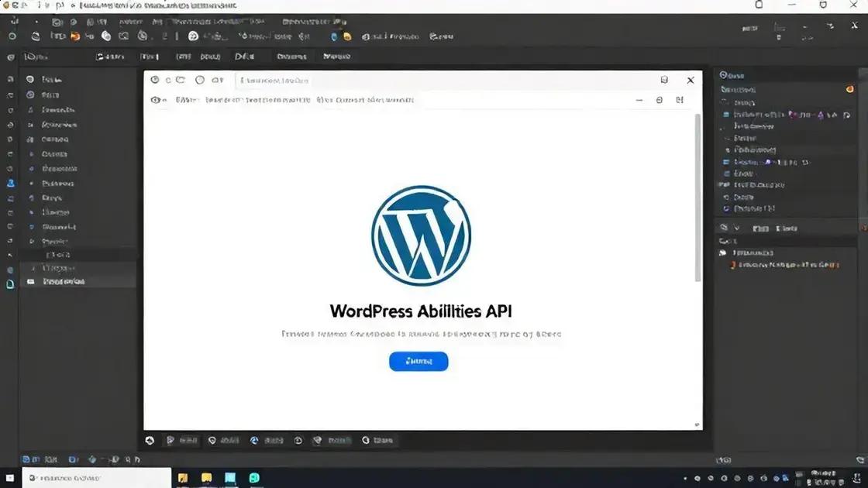The height and width of the screenshot is (488, 868).
Task: Click the refresh icon in the right structure panel
Action: click(x=725, y=228)
